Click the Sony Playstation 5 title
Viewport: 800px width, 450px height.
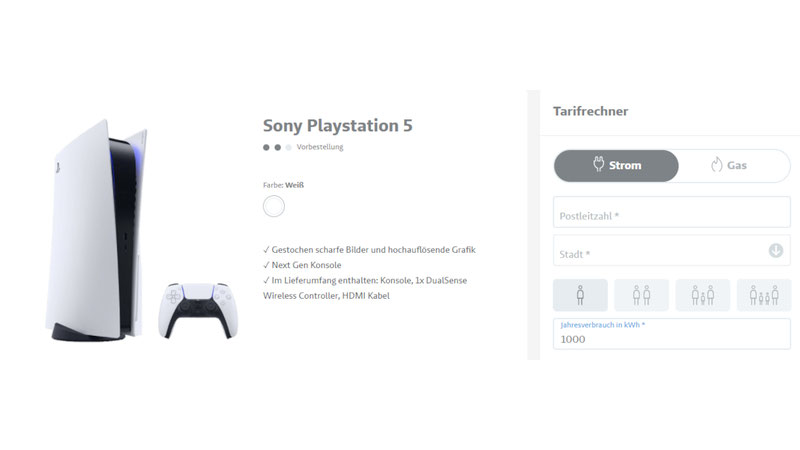pyautogui.click(x=338, y=126)
